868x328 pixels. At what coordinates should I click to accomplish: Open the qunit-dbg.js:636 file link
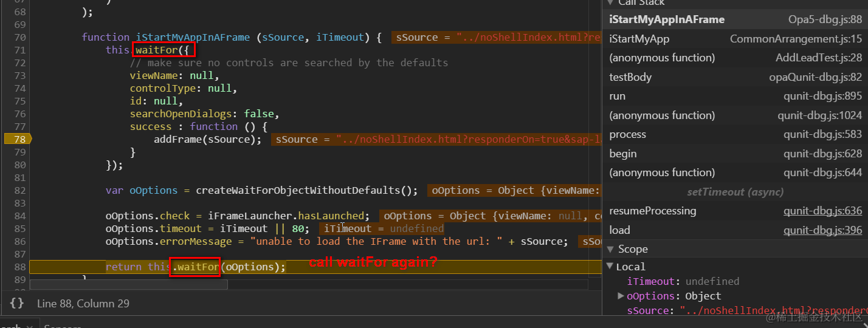[822, 211]
